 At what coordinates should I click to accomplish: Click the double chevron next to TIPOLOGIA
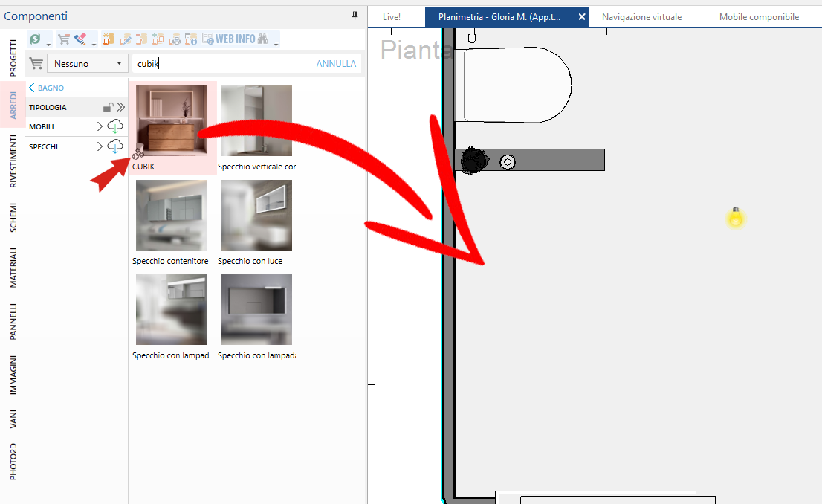121,107
